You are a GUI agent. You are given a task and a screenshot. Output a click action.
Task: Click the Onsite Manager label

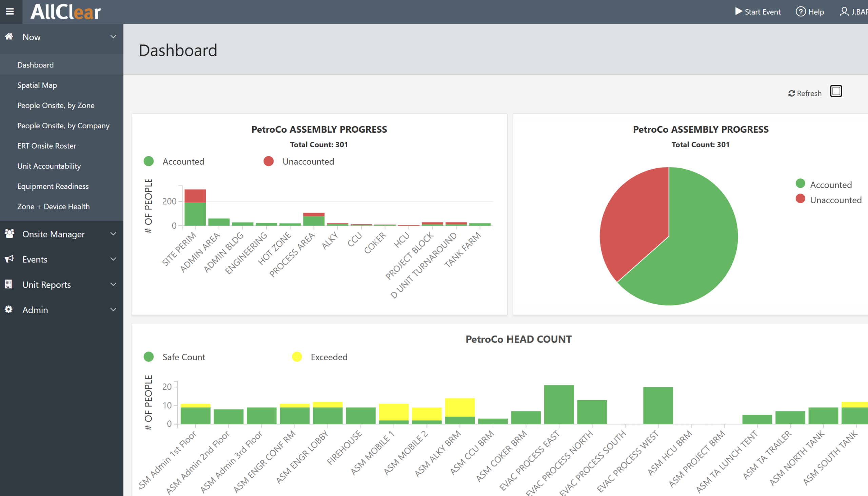[54, 234]
